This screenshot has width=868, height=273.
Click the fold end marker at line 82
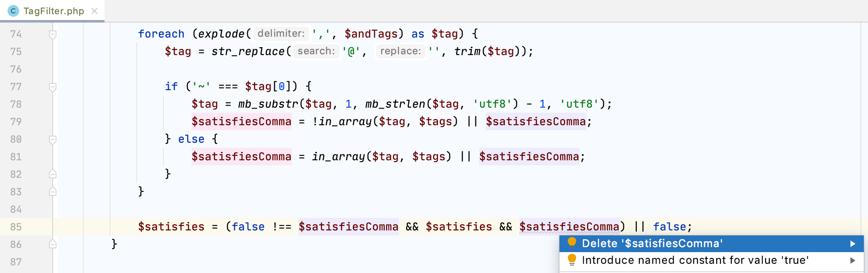pos(53,174)
